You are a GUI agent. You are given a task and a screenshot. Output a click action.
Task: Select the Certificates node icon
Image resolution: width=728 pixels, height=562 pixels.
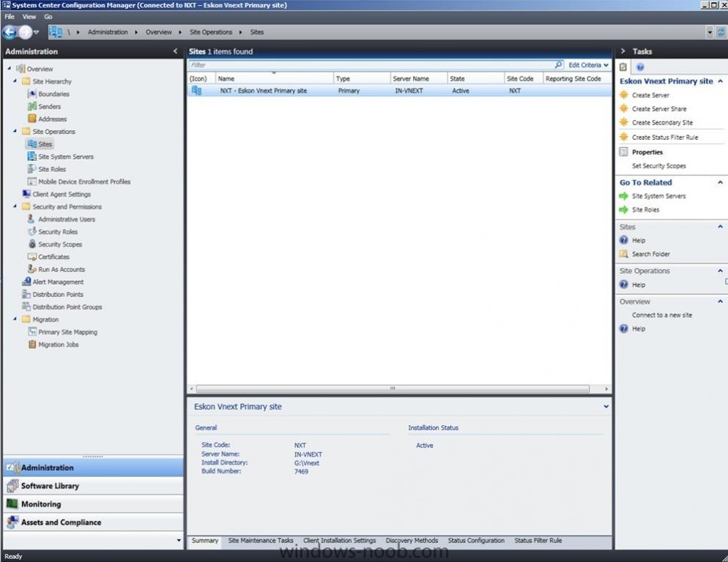pyautogui.click(x=32, y=257)
